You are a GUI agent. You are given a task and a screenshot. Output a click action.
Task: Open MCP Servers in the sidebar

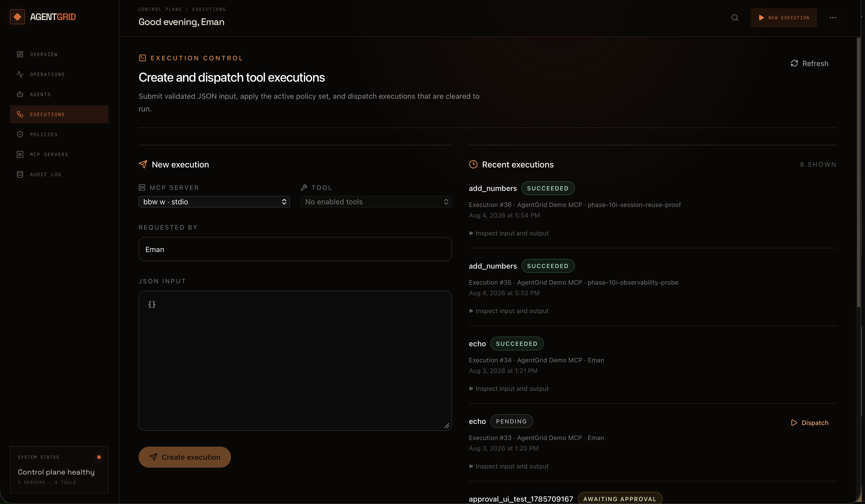coord(59,154)
